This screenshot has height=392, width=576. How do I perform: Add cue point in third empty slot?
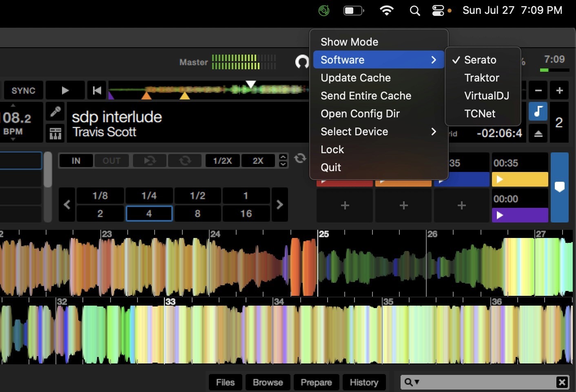pyautogui.click(x=462, y=205)
